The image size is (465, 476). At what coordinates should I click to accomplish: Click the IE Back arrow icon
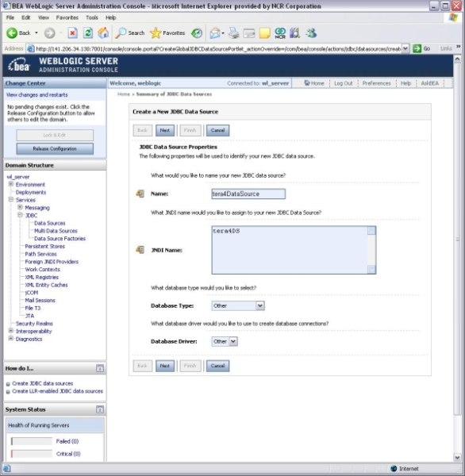[x=12, y=33]
